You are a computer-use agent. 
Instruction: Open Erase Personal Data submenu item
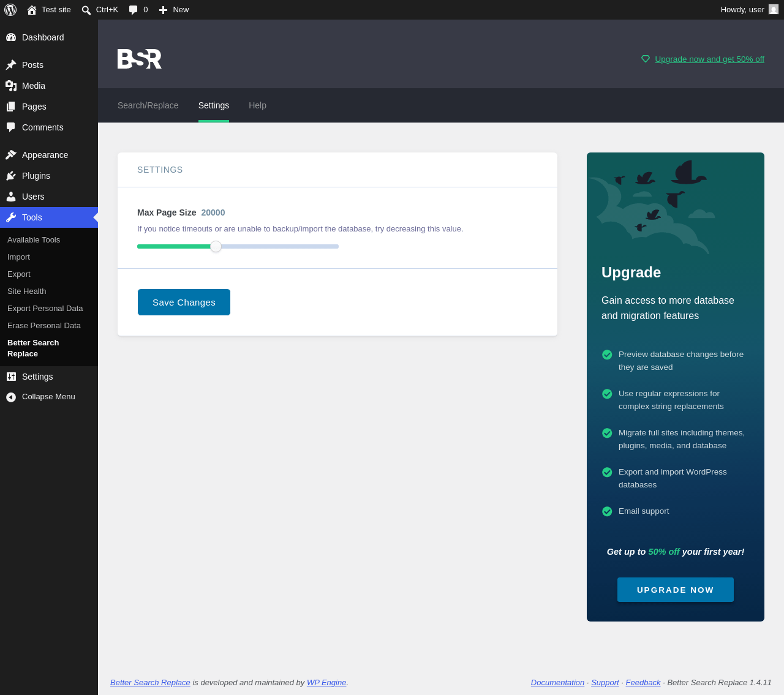click(x=44, y=326)
